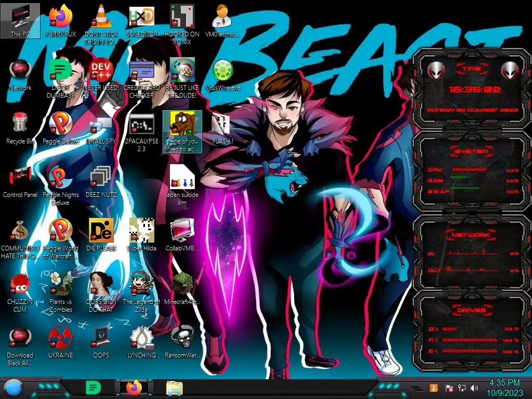Screen dimensions: 532x399
Task: Open the OOPS desktop shortcut
Action: (x=101, y=343)
